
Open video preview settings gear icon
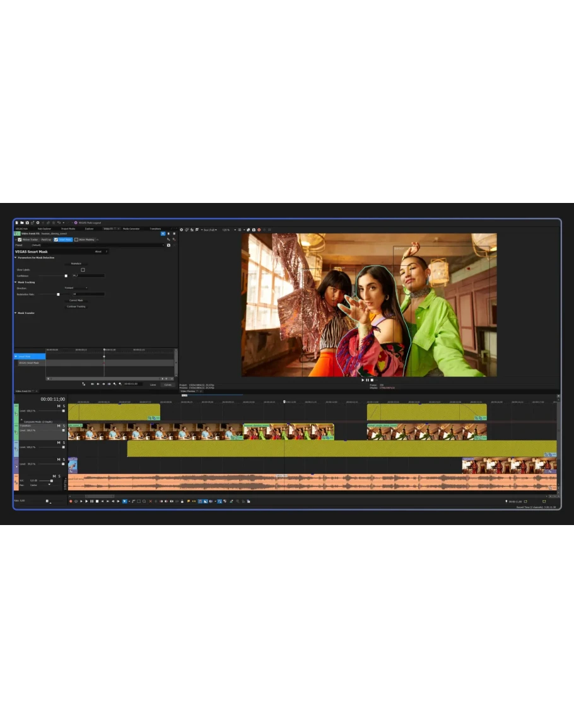coord(182,229)
